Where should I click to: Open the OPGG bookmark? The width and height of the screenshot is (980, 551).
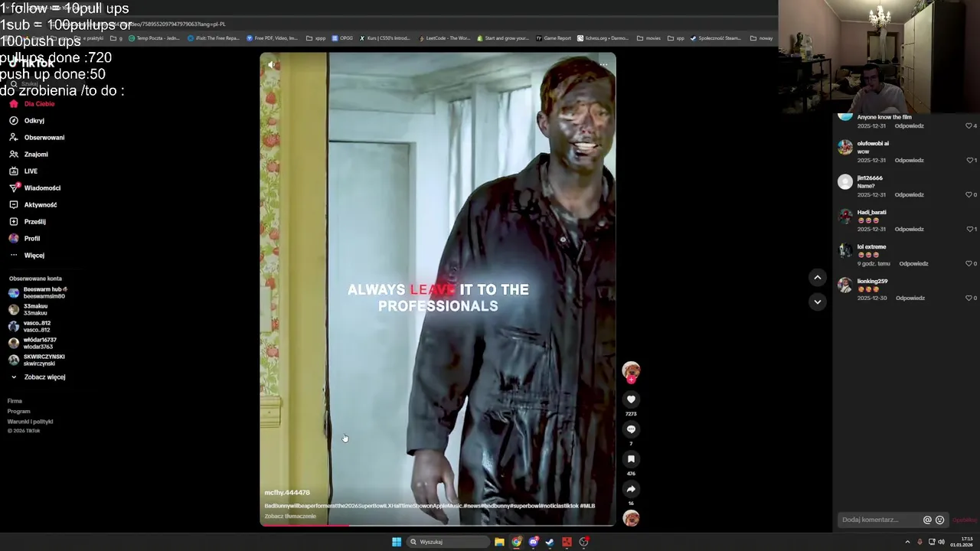pyautogui.click(x=343, y=38)
